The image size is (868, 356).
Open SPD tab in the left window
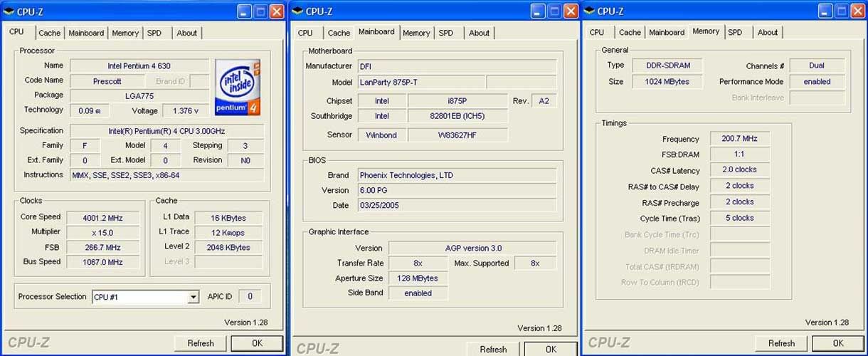(154, 33)
